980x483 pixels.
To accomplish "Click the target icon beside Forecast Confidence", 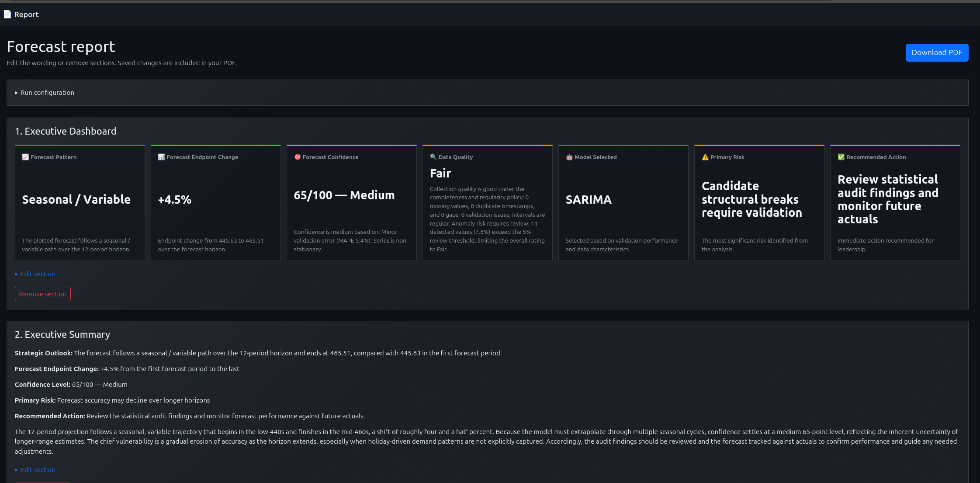I will pyautogui.click(x=298, y=157).
